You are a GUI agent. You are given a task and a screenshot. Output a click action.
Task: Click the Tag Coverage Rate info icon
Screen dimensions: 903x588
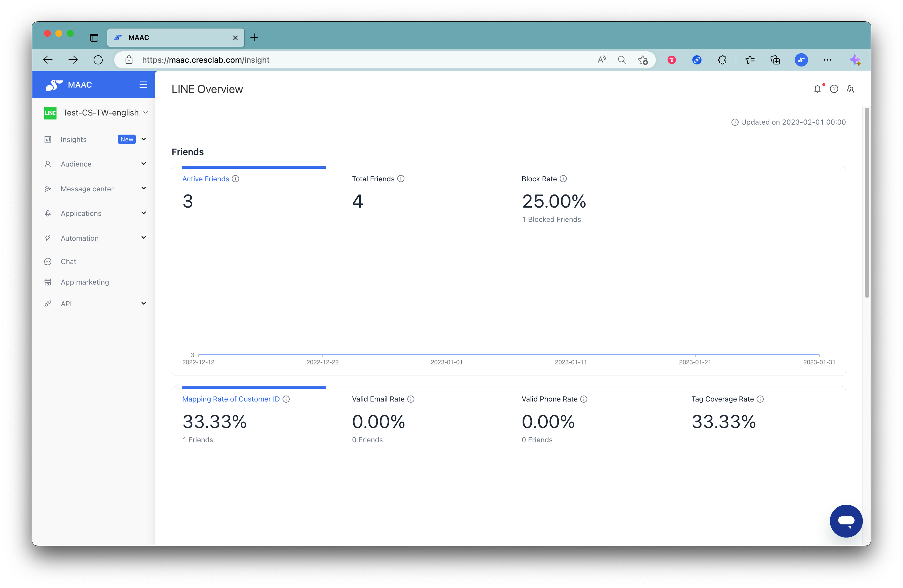(760, 399)
